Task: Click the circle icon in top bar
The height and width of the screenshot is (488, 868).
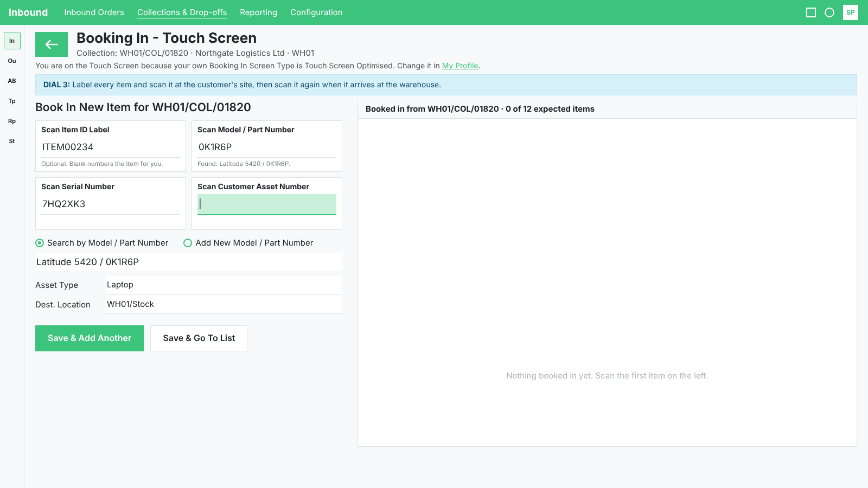Action: (x=829, y=12)
